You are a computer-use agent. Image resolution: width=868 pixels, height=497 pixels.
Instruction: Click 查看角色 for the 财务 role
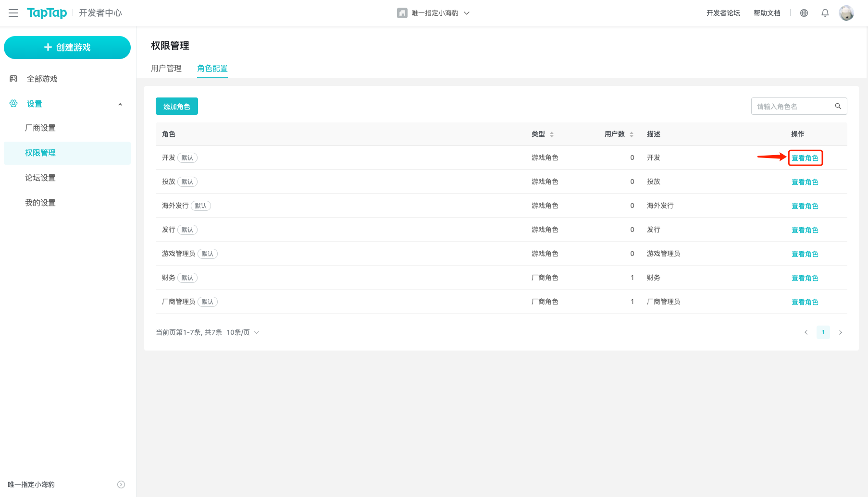pyautogui.click(x=805, y=278)
